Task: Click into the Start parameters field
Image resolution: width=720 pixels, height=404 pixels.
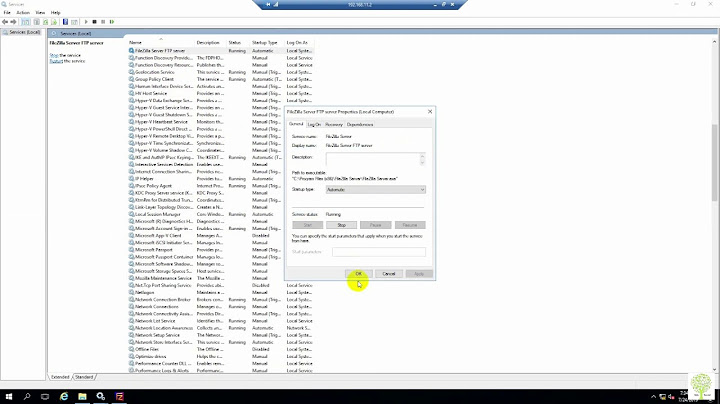Action: [379, 252]
